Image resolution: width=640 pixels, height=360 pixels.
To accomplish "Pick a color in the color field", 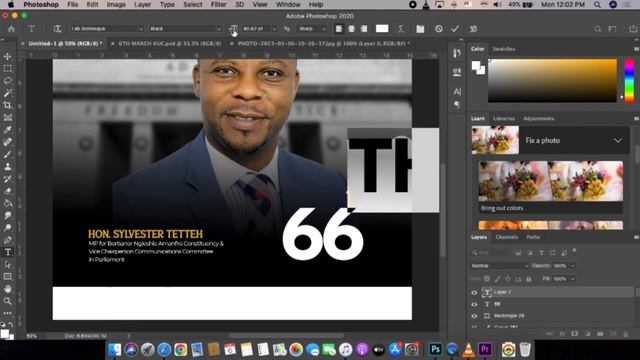I will pyautogui.click(x=552, y=80).
